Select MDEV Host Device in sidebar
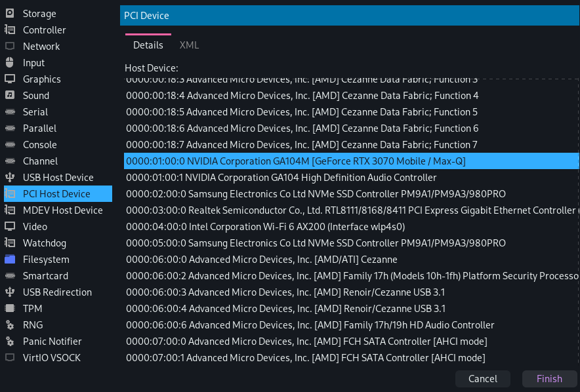Screen dimensions: 580x392 click(x=62, y=210)
